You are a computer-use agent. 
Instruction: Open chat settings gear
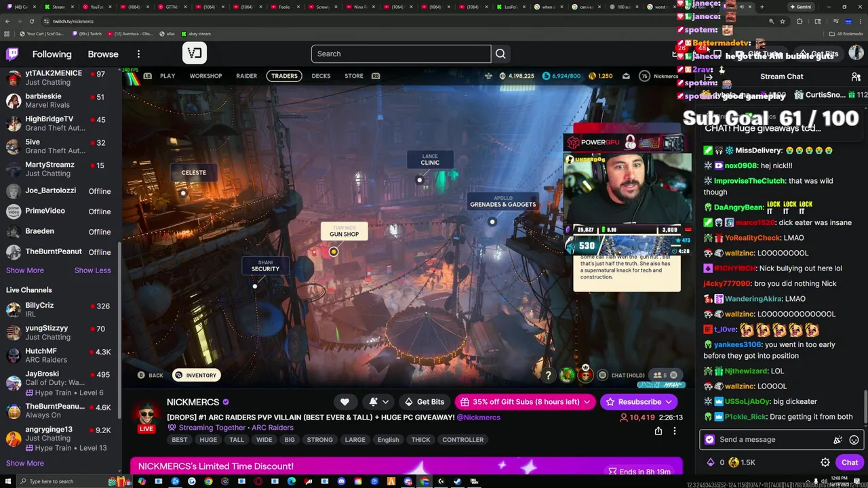click(825, 462)
